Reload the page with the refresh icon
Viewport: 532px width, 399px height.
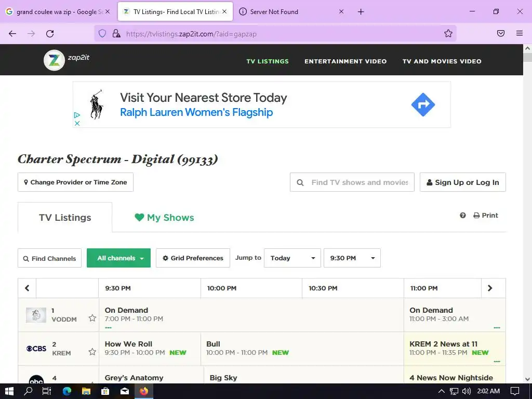point(50,34)
